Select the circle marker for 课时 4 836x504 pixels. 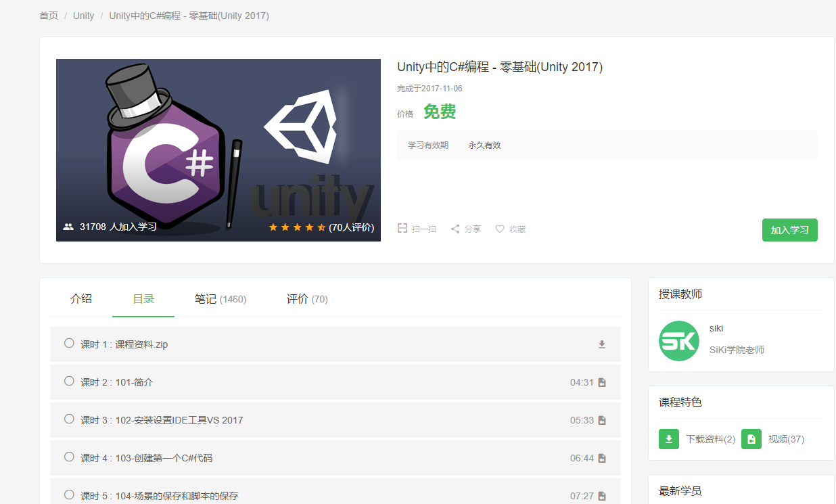tap(69, 457)
